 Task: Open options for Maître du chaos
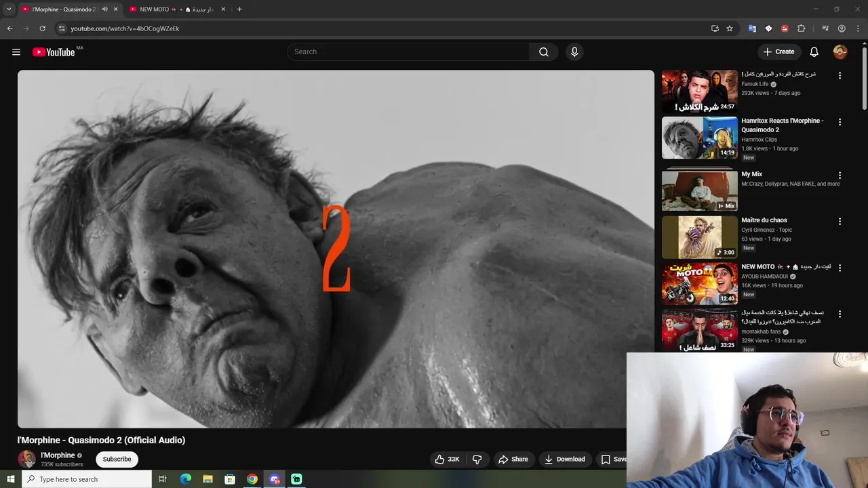click(840, 222)
